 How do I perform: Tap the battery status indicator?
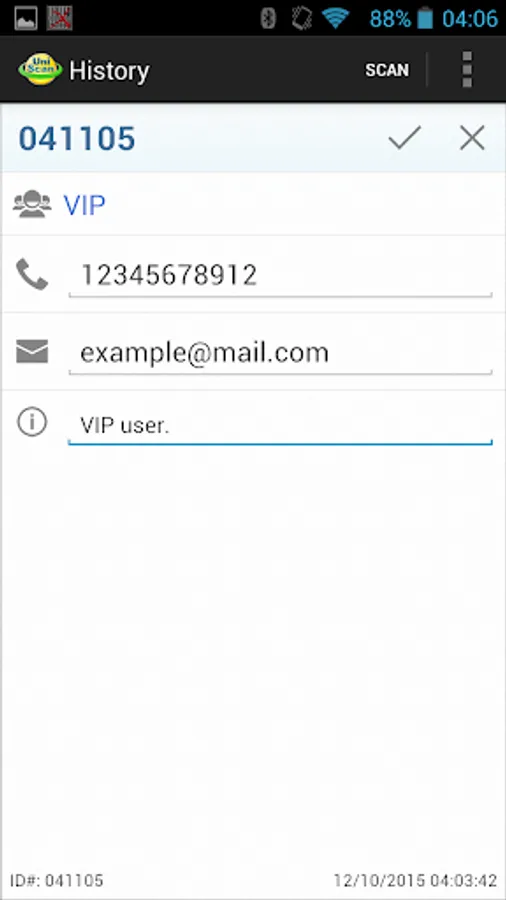[425, 18]
